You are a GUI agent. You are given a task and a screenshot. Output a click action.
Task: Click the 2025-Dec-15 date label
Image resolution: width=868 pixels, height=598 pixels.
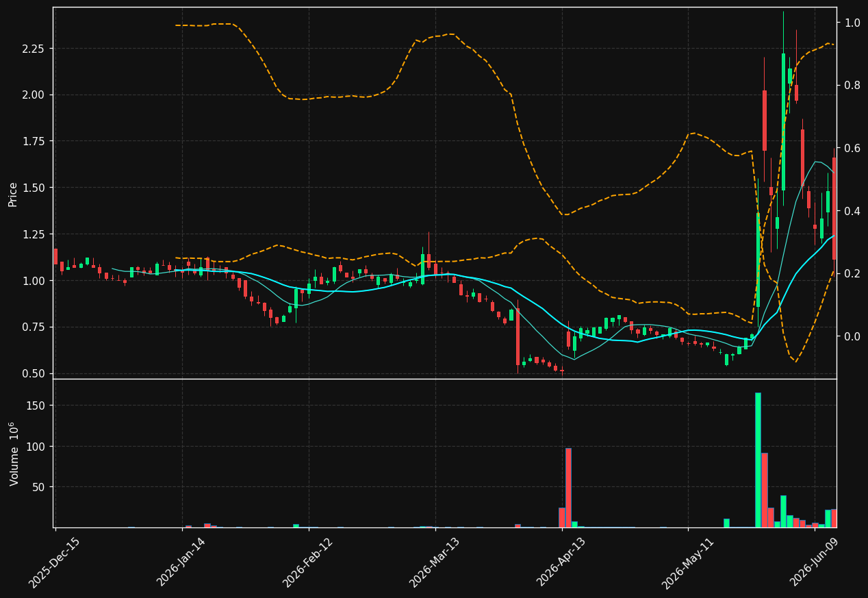(54, 562)
